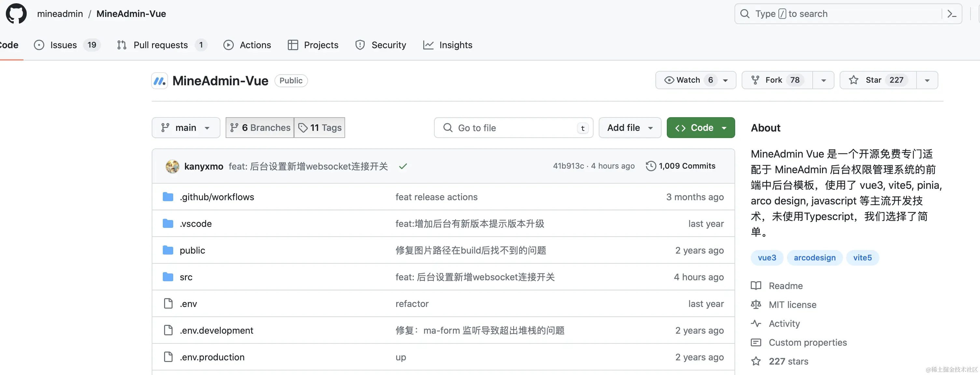Click the arcodesign topic tag

[815, 258]
